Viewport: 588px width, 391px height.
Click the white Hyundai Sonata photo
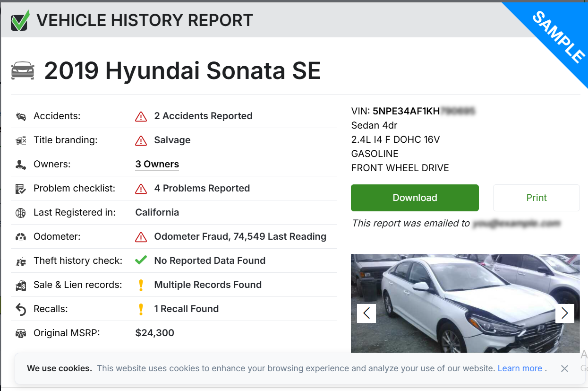coord(465,303)
